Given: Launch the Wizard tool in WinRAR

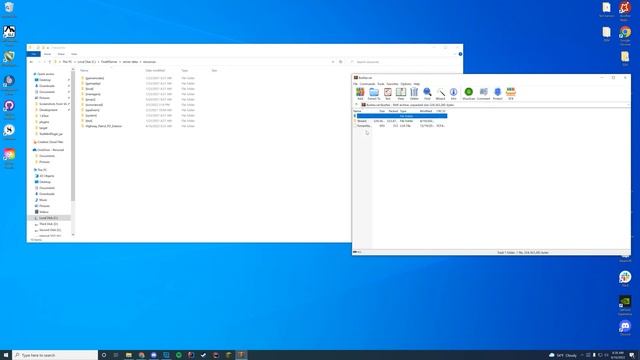Looking at the screenshot, I should (440, 93).
